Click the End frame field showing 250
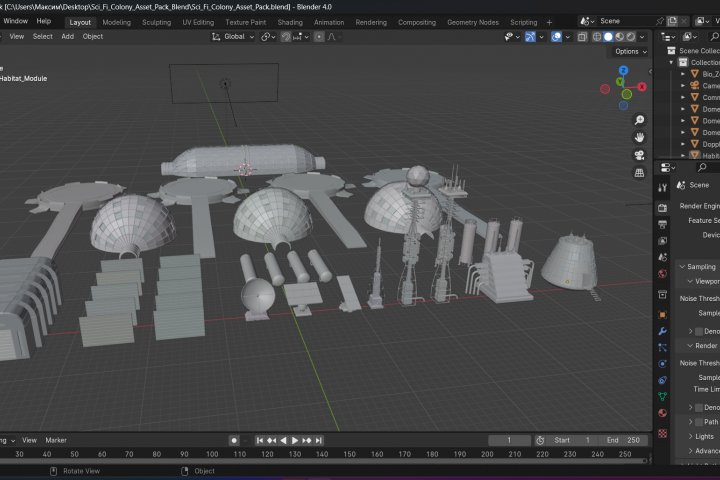This screenshot has height=480, width=720. coord(623,440)
